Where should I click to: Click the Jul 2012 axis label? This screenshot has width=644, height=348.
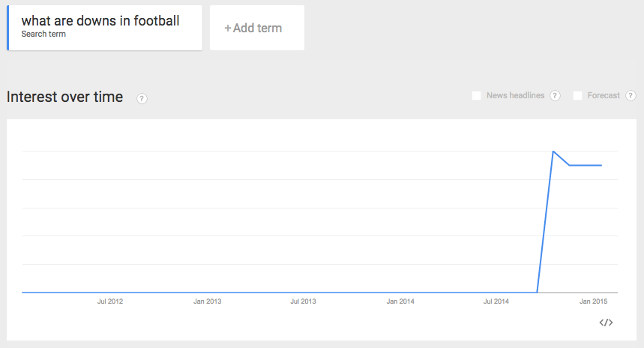click(x=110, y=301)
